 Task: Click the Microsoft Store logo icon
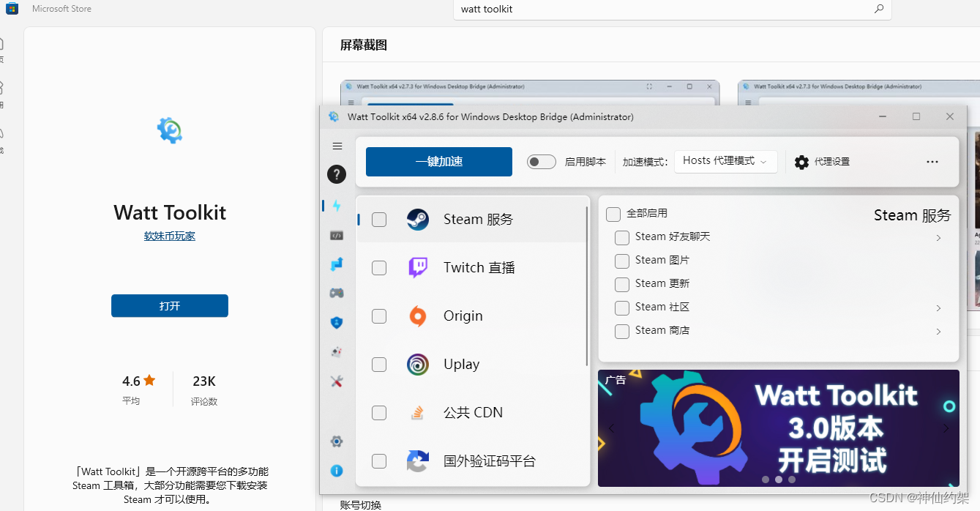(12, 9)
